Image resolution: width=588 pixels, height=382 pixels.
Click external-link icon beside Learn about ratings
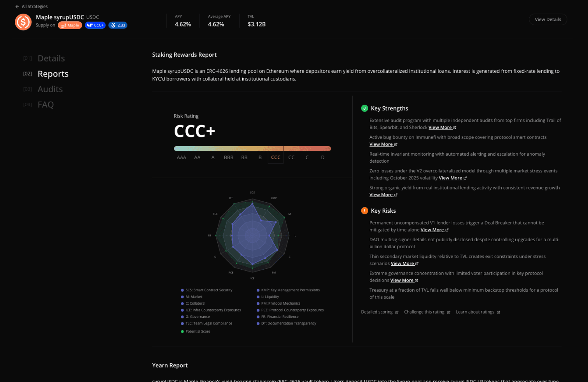click(498, 312)
